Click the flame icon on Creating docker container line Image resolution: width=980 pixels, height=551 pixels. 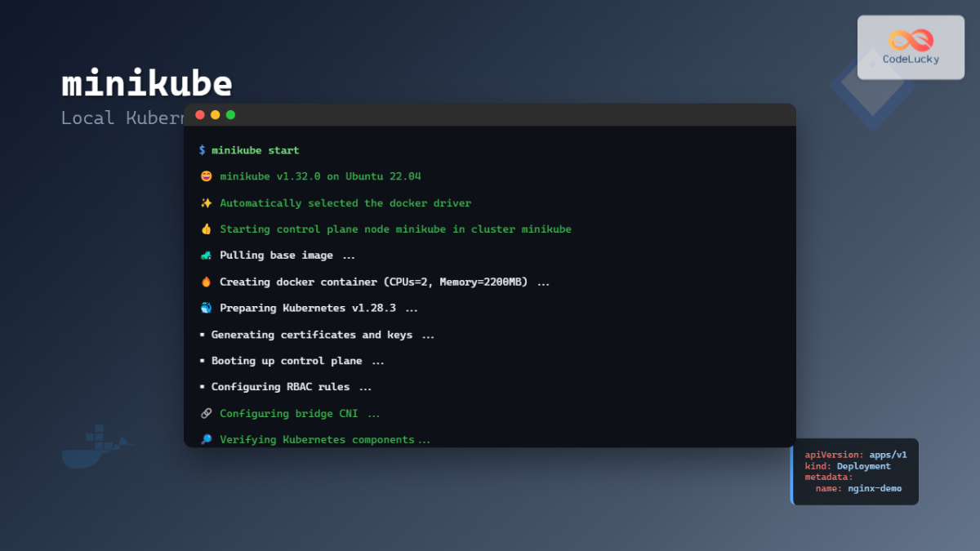[205, 282]
